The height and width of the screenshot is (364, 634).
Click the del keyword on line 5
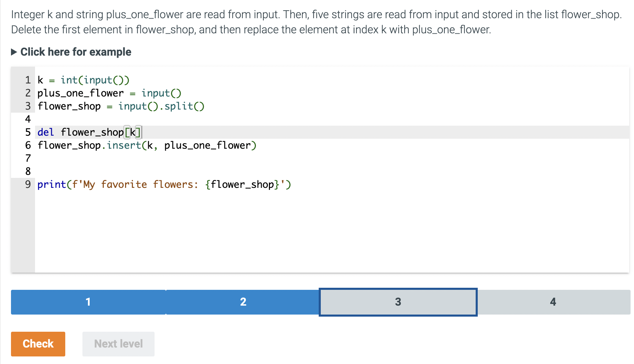(45, 132)
